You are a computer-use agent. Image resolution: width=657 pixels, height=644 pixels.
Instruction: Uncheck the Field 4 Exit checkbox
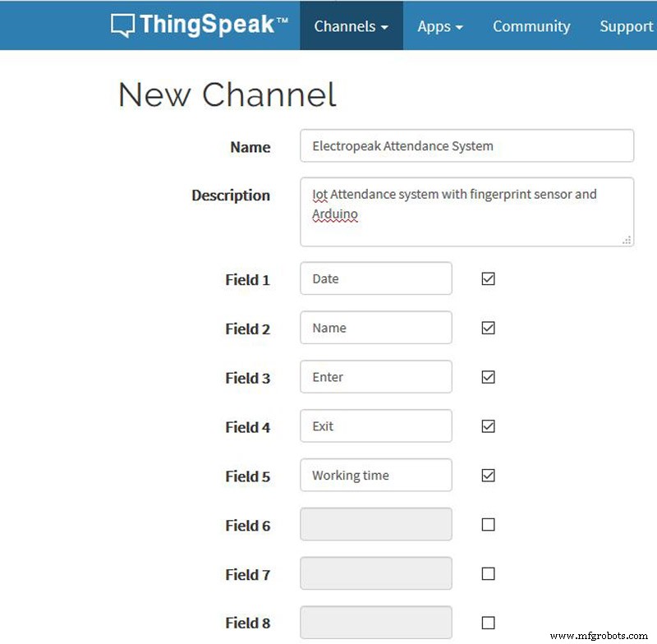pos(488,426)
